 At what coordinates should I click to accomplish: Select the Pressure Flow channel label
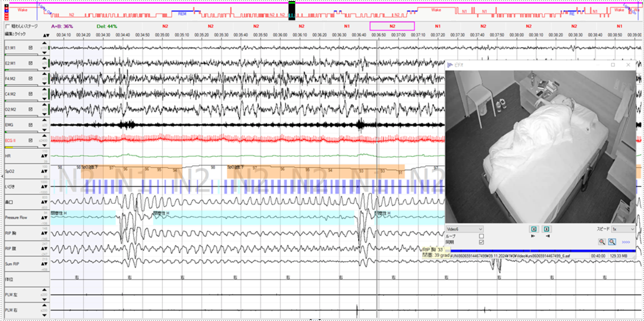click(15, 218)
